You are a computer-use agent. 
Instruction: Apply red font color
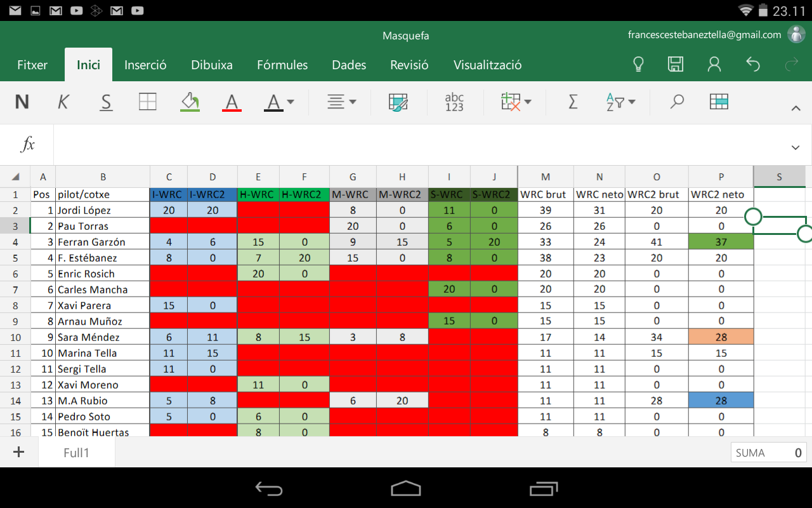232,102
